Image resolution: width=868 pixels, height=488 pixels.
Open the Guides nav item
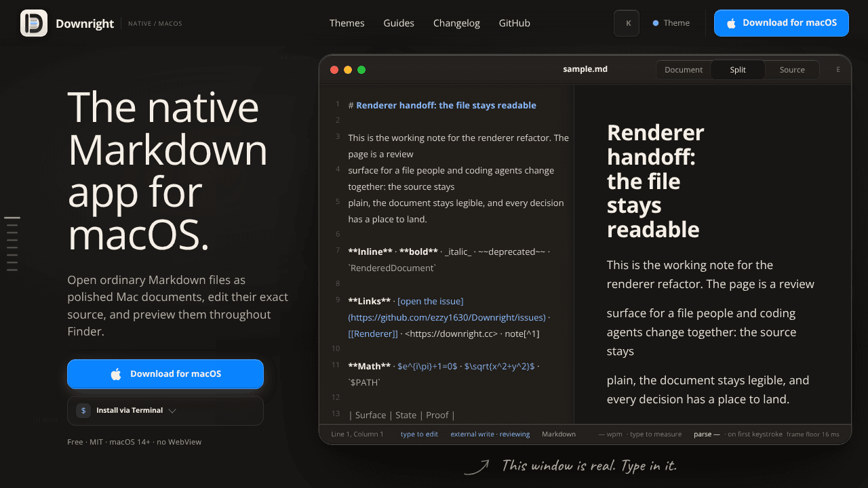[x=399, y=23]
